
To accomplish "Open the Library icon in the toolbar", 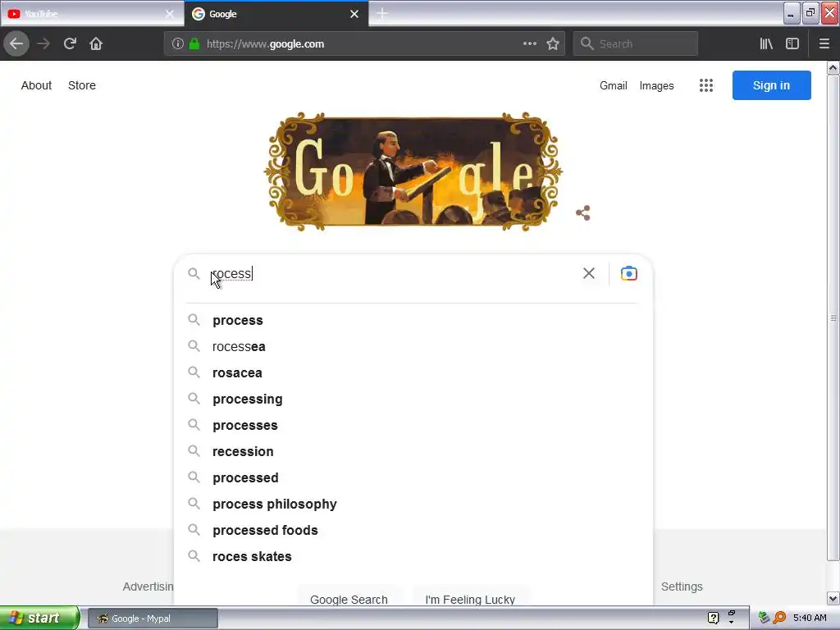I will [x=766, y=43].
